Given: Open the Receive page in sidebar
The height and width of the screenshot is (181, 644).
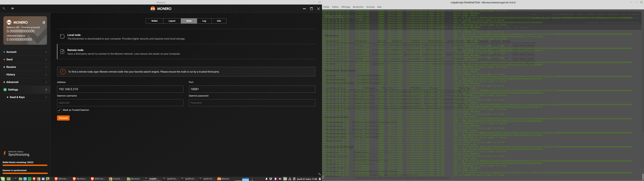Looking at the screenshot, I should (x=25, y=67).
